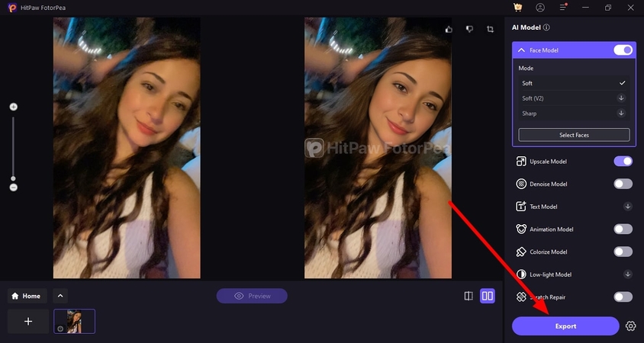
Task: Download the Soft (V2) mode
Action: point(621,98)
